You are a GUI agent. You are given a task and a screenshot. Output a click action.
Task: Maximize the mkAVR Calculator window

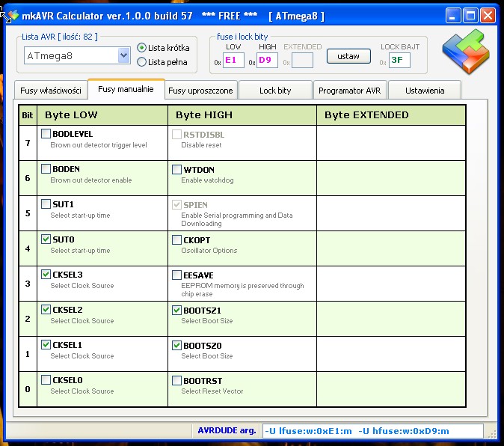point(470,15)
